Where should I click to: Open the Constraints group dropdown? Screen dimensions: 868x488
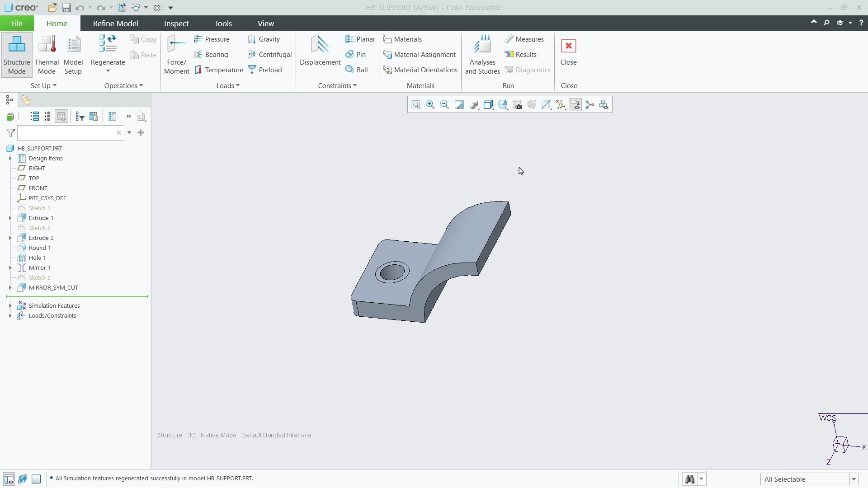[x=337, y=86]
